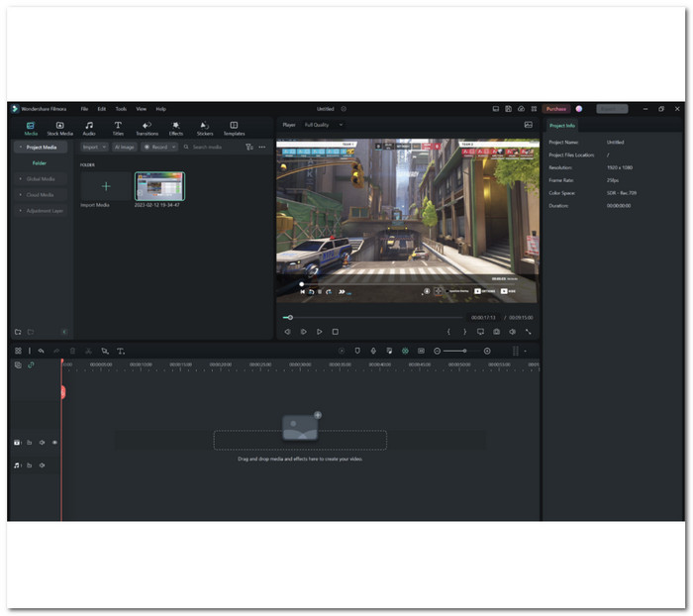
Task: Add text with the timeline text tool
Action: coord(121,351)
